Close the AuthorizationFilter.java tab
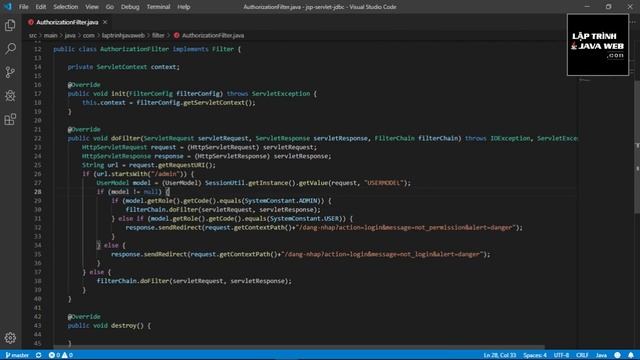 point(105,22)
